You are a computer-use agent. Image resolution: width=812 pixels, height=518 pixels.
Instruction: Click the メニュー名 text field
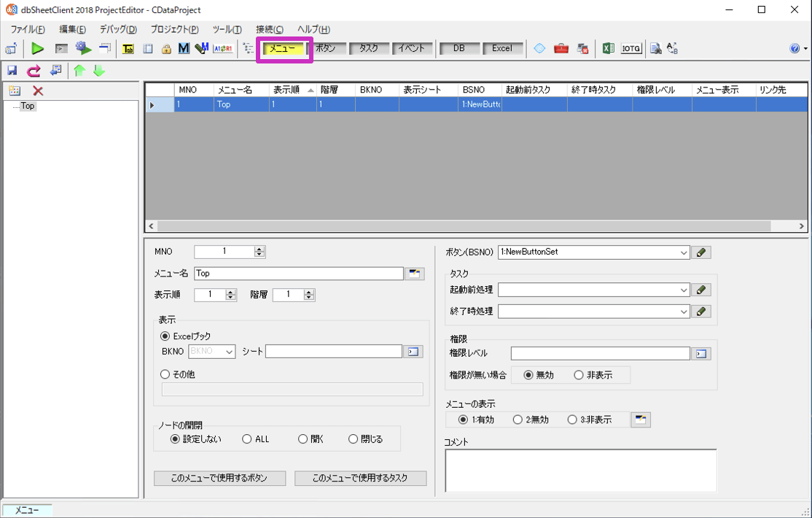299,274
